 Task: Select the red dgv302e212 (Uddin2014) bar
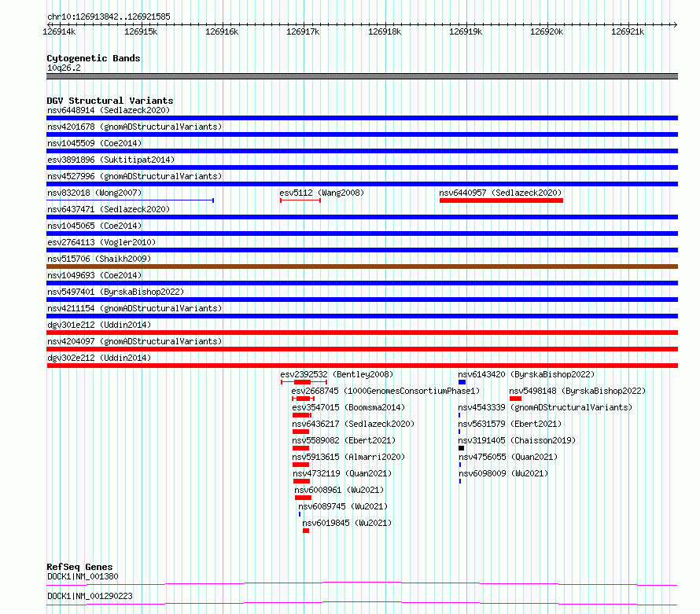362,366
